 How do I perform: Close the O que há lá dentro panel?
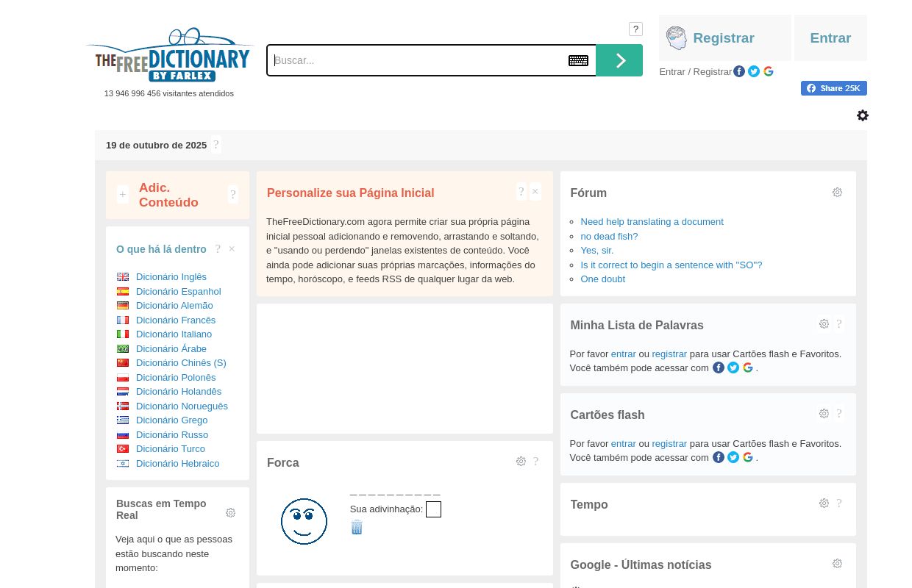pos(232,249)
